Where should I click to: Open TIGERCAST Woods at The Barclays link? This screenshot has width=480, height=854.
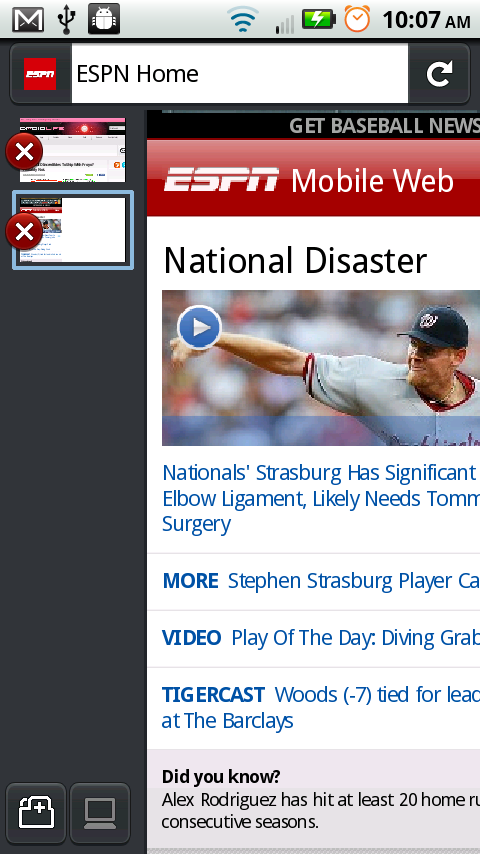tap(321, 707)
